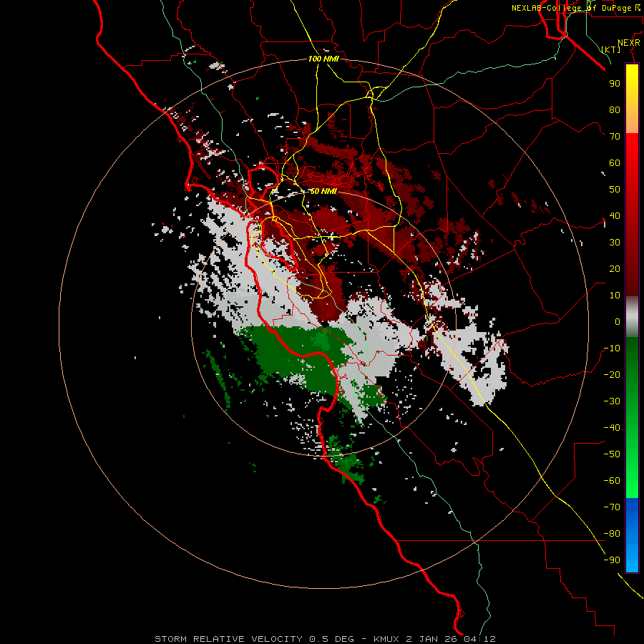Click the 60 value on the velocity scale

tap(615, 163)
